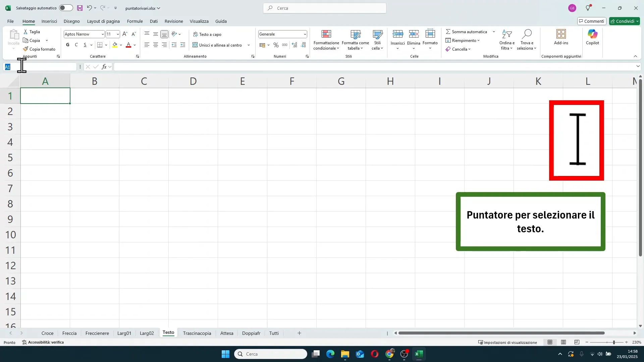Click the Condividi share button
Viewport: 644px width, 362px height.
click(625, 21)
